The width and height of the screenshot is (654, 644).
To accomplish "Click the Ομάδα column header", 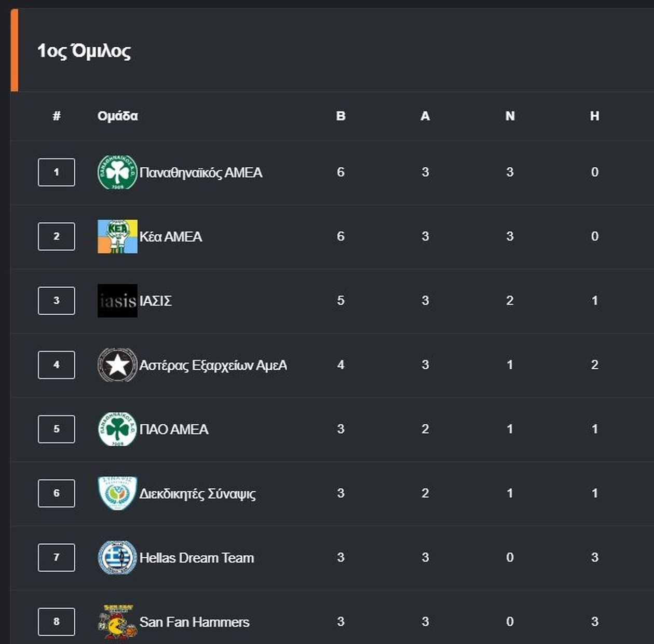I will (x=118, y=116).
